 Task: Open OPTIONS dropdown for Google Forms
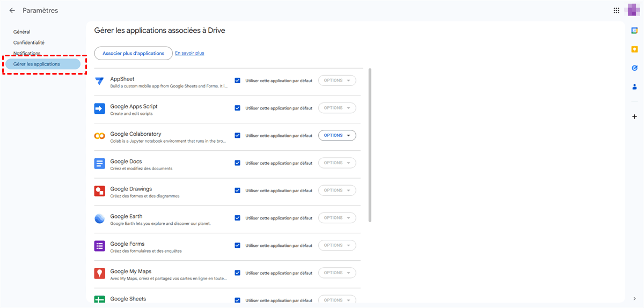(x=337, y=245)
